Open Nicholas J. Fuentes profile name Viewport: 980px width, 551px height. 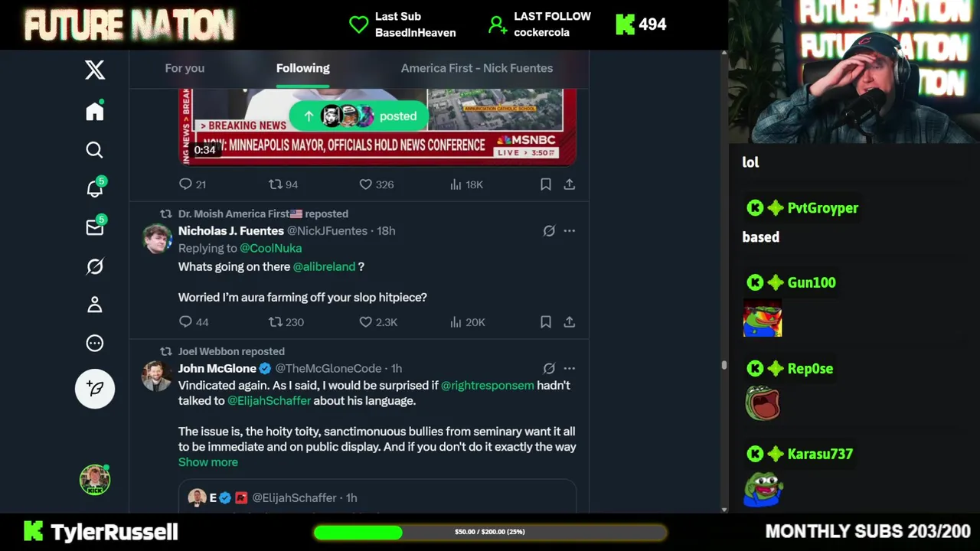click(x=231, y=230)
